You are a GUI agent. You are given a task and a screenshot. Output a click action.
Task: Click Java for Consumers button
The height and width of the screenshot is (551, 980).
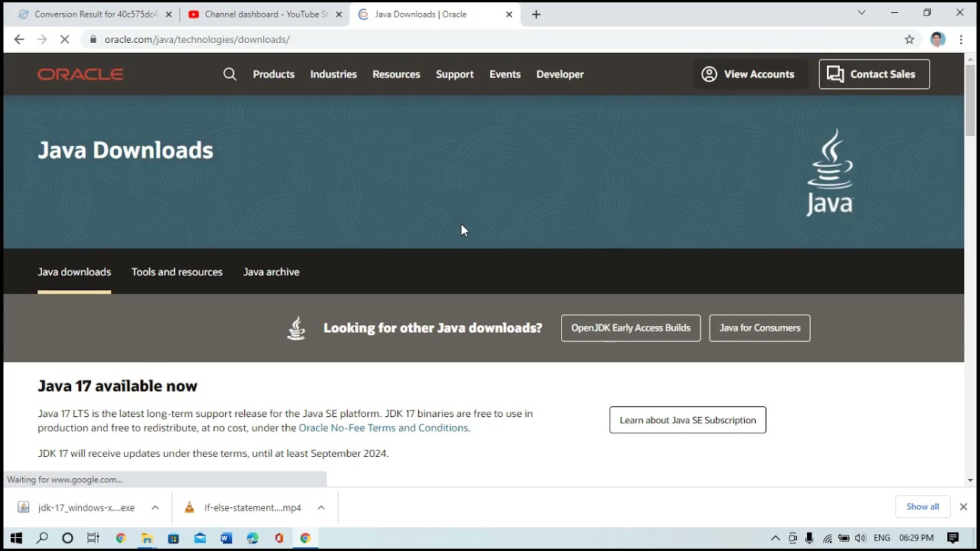759,328
